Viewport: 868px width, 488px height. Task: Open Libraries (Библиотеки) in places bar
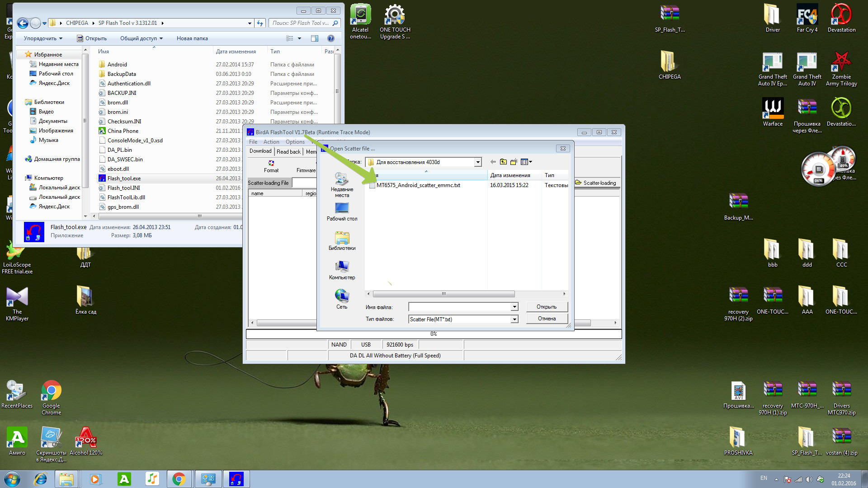click(342, 240)
